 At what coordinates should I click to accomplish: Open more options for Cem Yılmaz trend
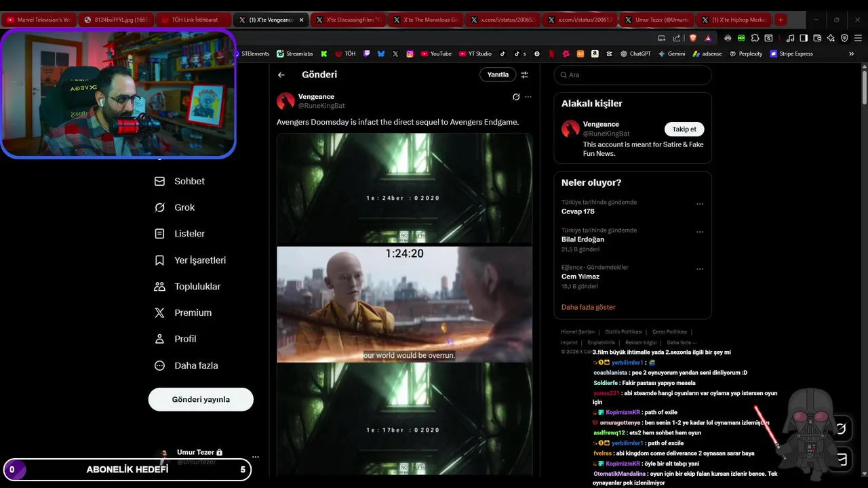[x=700, y=269]
